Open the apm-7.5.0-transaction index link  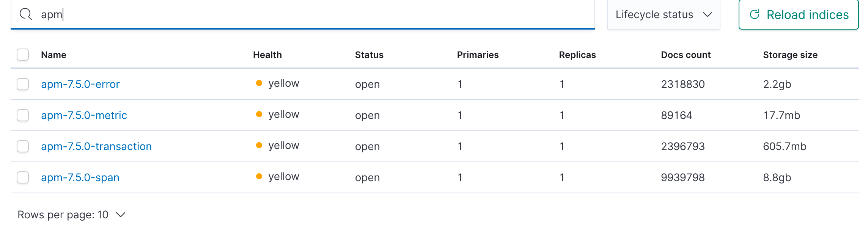click(96, 146)
